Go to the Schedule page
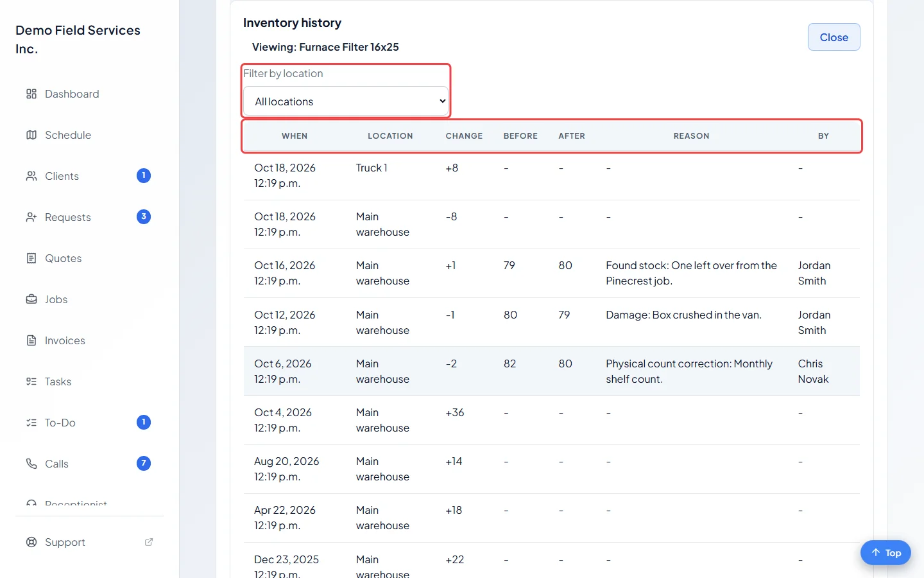924x578 pixels. point(90,135)
